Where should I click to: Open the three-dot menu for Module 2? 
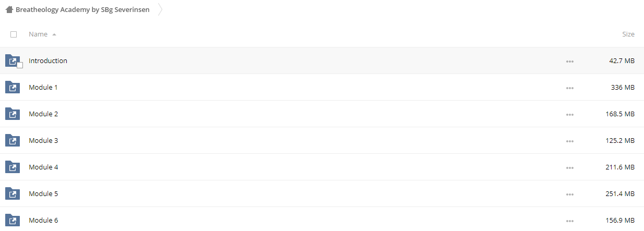[x=569, y=114]
